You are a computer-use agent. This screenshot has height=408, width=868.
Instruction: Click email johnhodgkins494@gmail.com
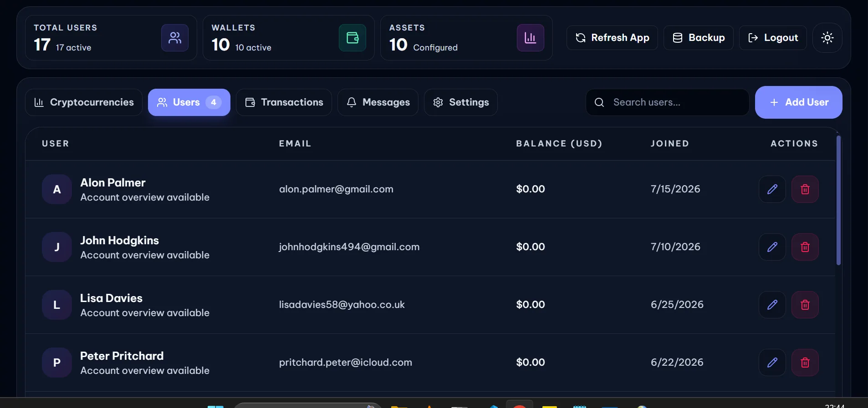point(349,247)
